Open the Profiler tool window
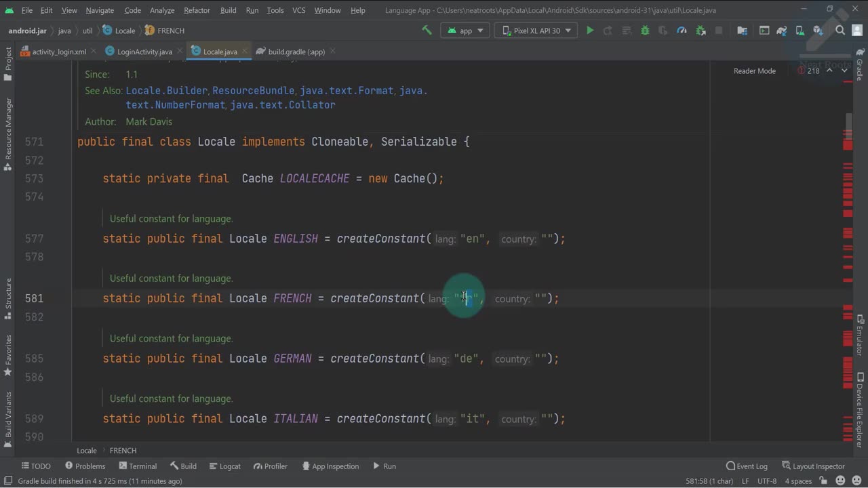The image size is (868, 488). click(271, 466)
